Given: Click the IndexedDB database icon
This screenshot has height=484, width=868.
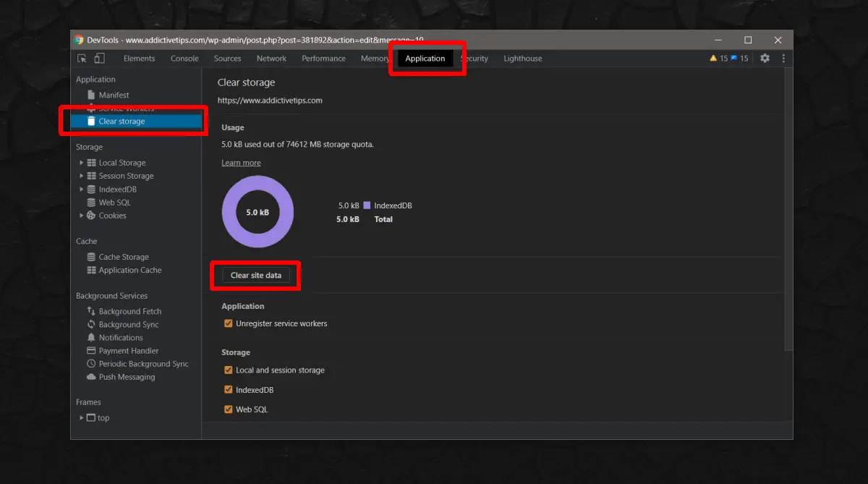Looking at the screenshot, I should [x=91, y=190].
